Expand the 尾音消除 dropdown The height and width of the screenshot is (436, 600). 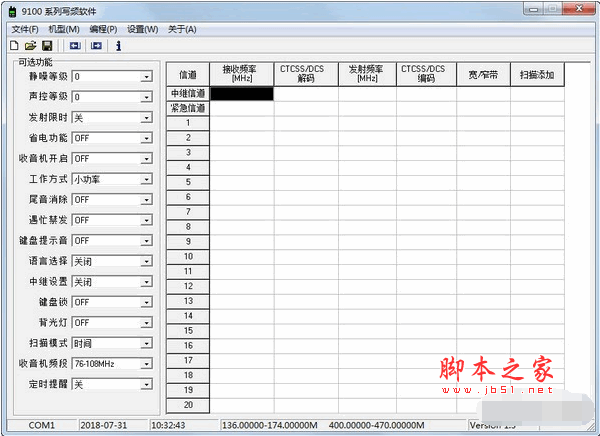[146, 200]
